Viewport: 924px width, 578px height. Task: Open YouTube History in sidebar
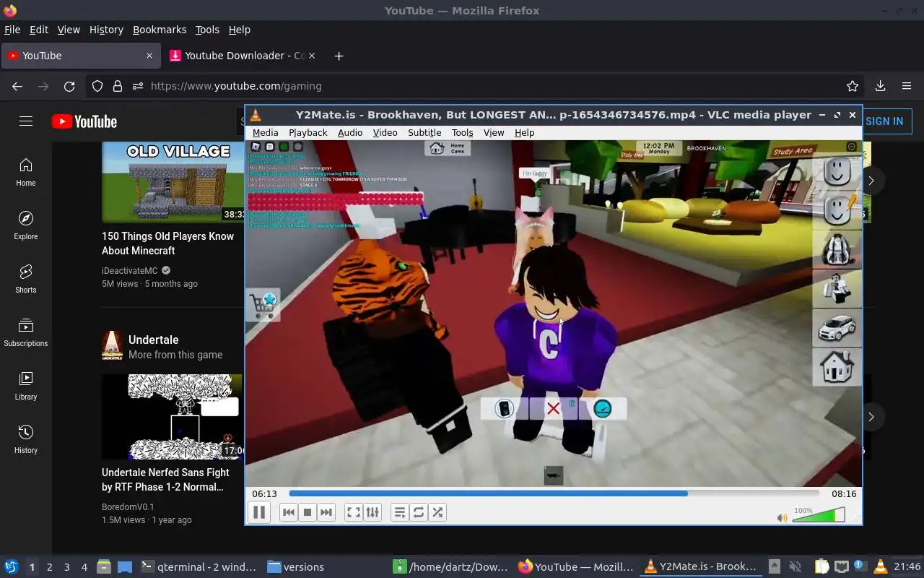coord(26,440)
